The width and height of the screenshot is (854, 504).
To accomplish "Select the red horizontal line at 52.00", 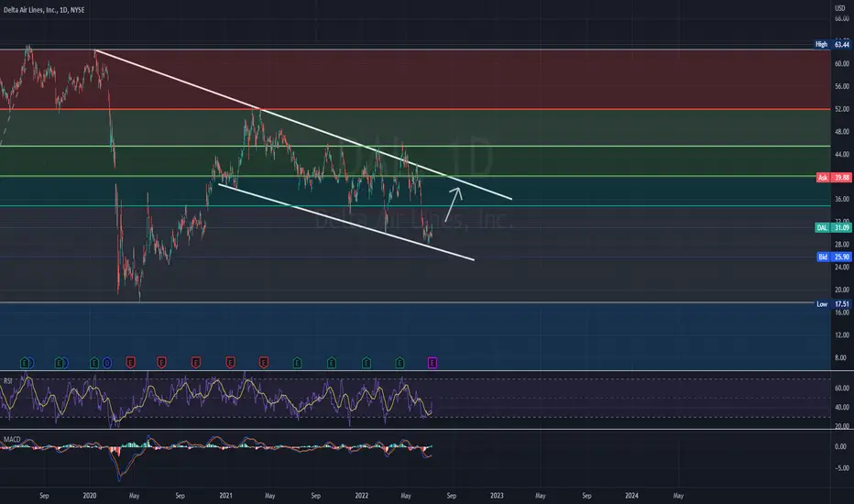I will pyautogui.click(x=415, y=109).
